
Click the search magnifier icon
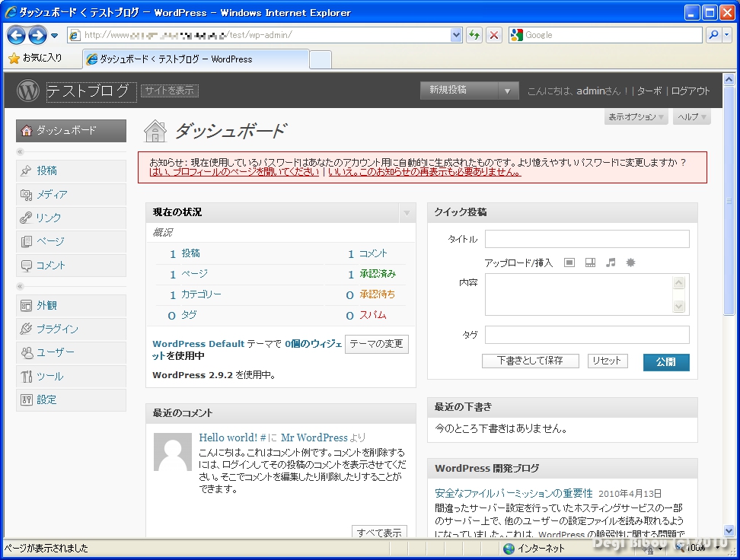[714, 34]
